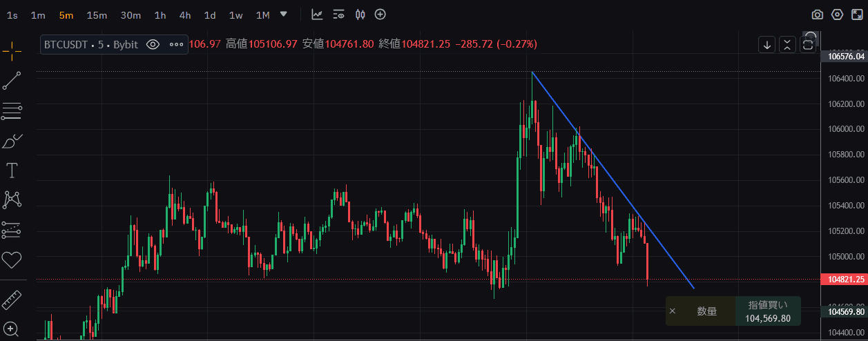This screenshot has height=341, width=868.
Task: Switch to the 15m timeframe
Action: (97, 15)
